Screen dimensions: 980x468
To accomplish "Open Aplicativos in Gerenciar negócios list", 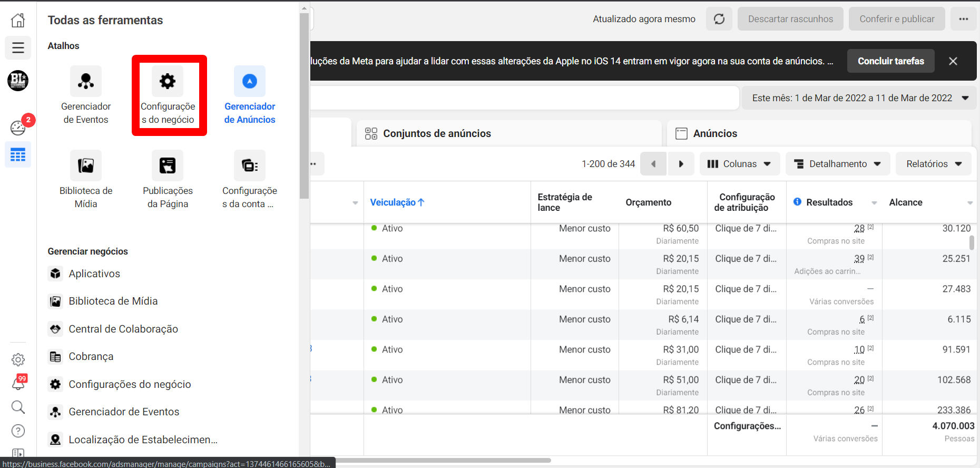I will (94, 274).
